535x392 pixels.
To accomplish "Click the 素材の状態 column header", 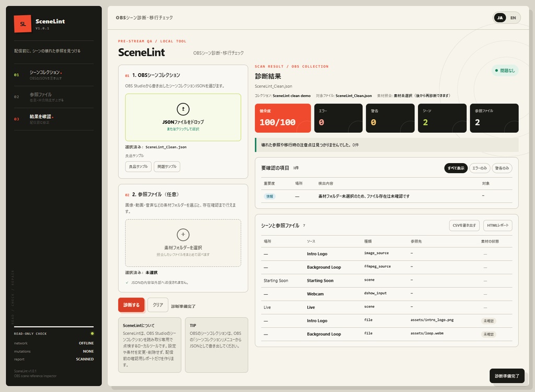I will [x=490, y=241].
